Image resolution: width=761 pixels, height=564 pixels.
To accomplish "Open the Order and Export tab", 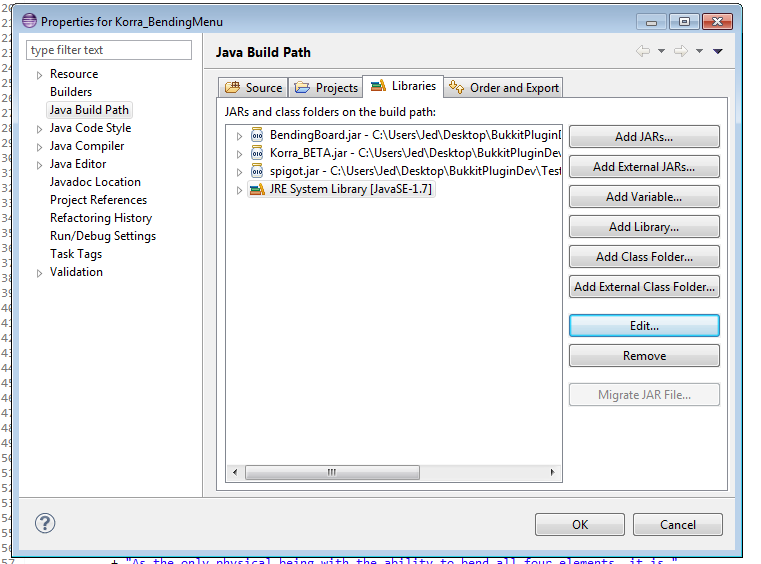I will pyautogui.click(x=504, y=87).
